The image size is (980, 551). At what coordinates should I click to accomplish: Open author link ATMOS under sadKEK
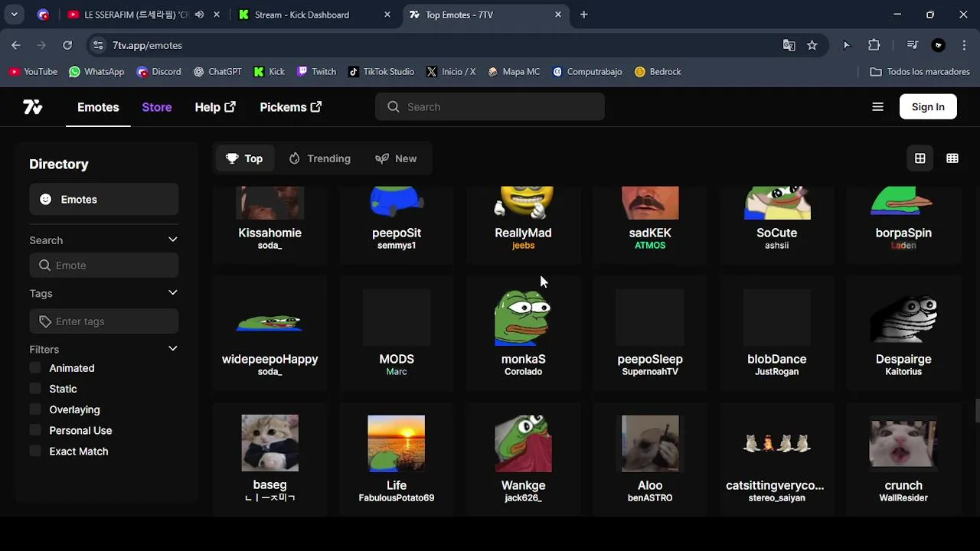pyautogui.click(x=650, y=246)
